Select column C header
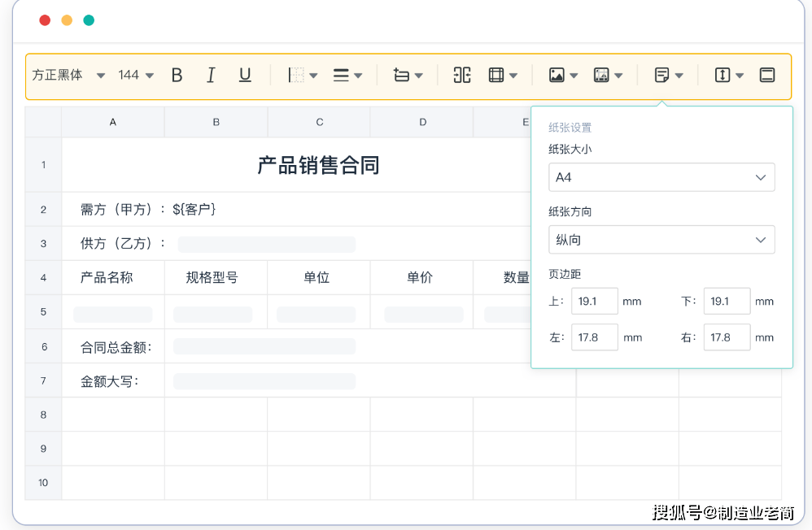Screen dimensions: 812x530 click(x=319, y=122)
